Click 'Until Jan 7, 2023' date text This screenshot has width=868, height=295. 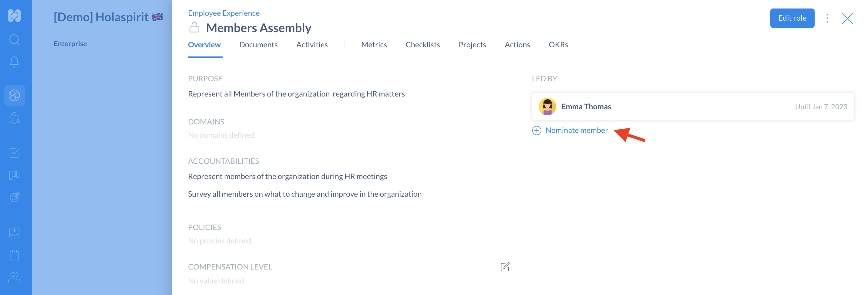point(821,107)
